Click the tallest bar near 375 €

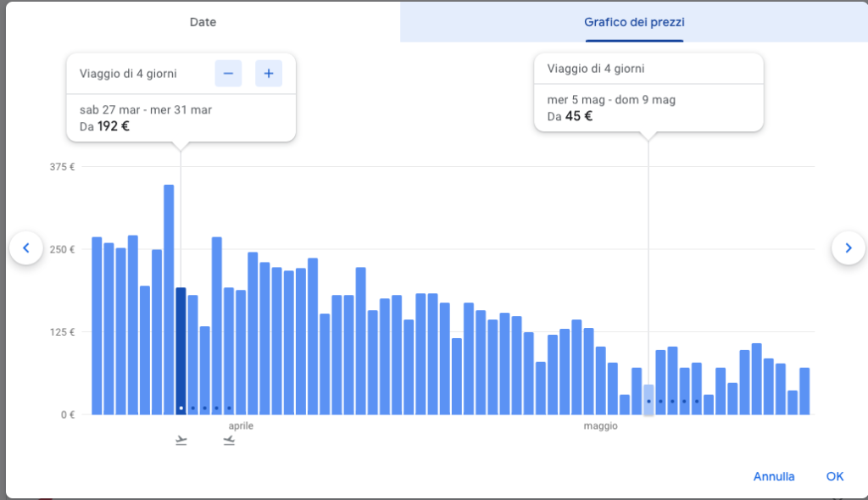tap(169, 299)
